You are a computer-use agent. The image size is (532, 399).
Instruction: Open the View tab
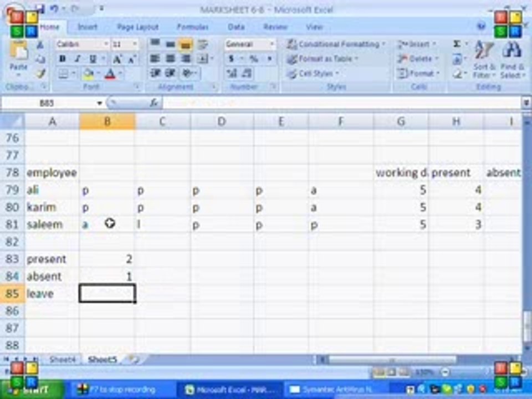[314, 27]
